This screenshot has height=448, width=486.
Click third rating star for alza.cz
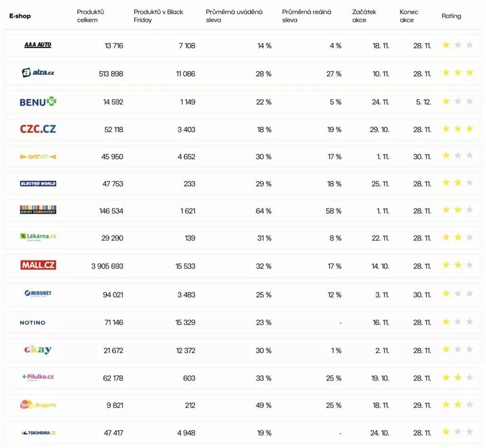pyautogui.click(x=469, y=73)
